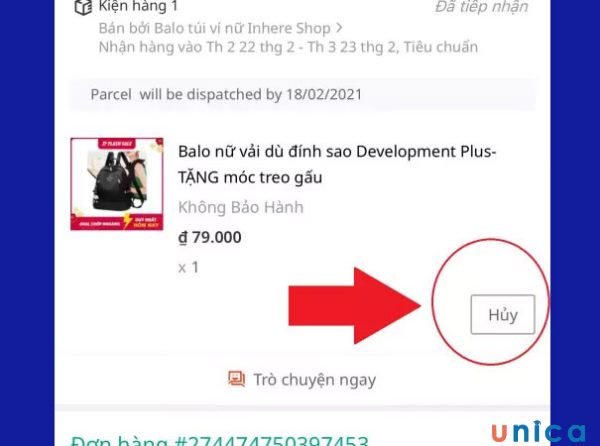Open the product title Balo nữ vải dù

(337, 164)
